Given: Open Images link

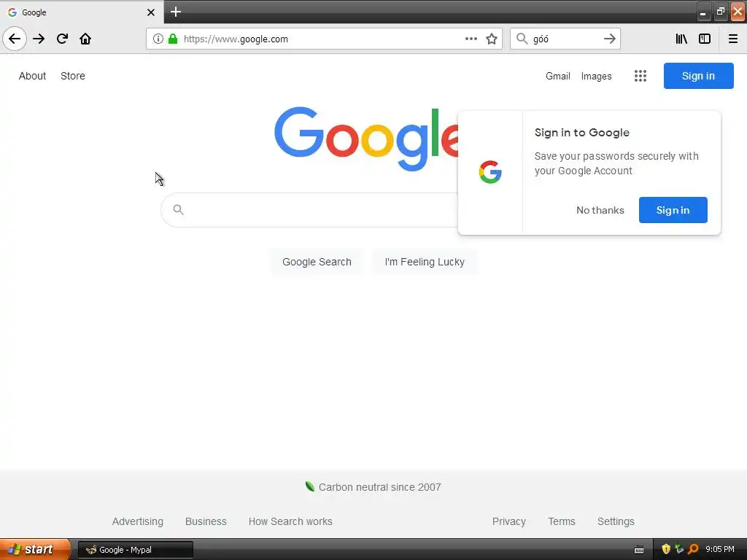Looking at the screenshot, I should point(597,76).
